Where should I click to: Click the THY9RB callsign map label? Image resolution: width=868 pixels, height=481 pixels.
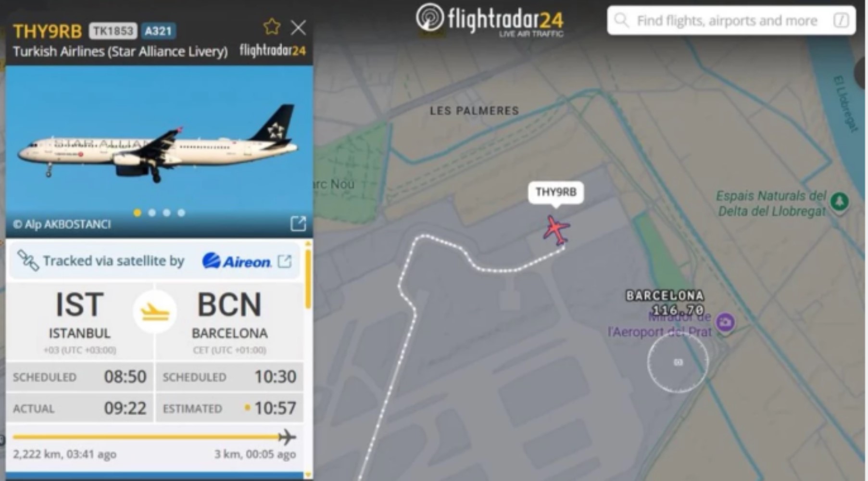[x=556, y=192]
